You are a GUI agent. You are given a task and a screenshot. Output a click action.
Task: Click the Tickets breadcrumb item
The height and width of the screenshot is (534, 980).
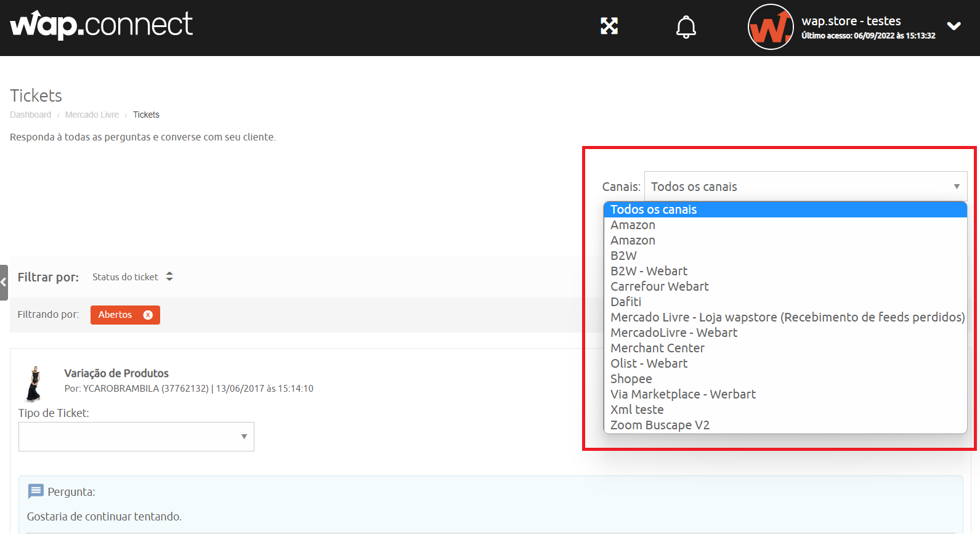[146, 115]
